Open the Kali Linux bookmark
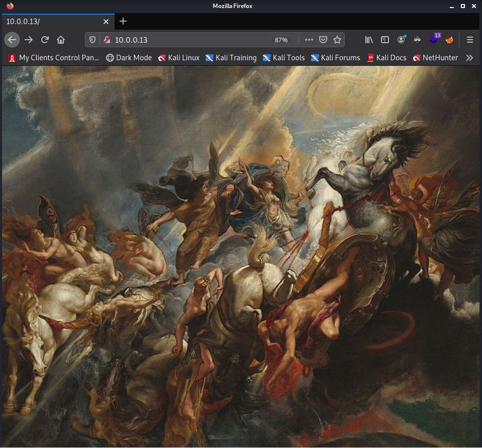Image resolution: width=482 pixels, height=448 pixels. tap(179, 58)
